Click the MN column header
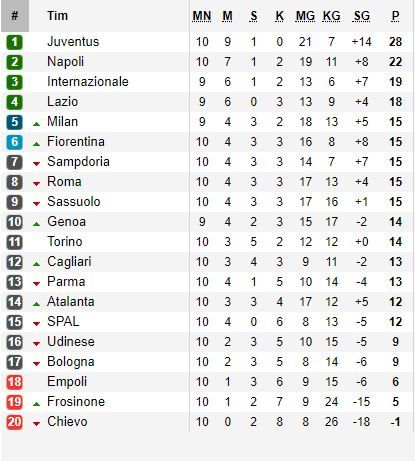Image resolution: width=415 pixels, height=461 pixels. point(202,16)
